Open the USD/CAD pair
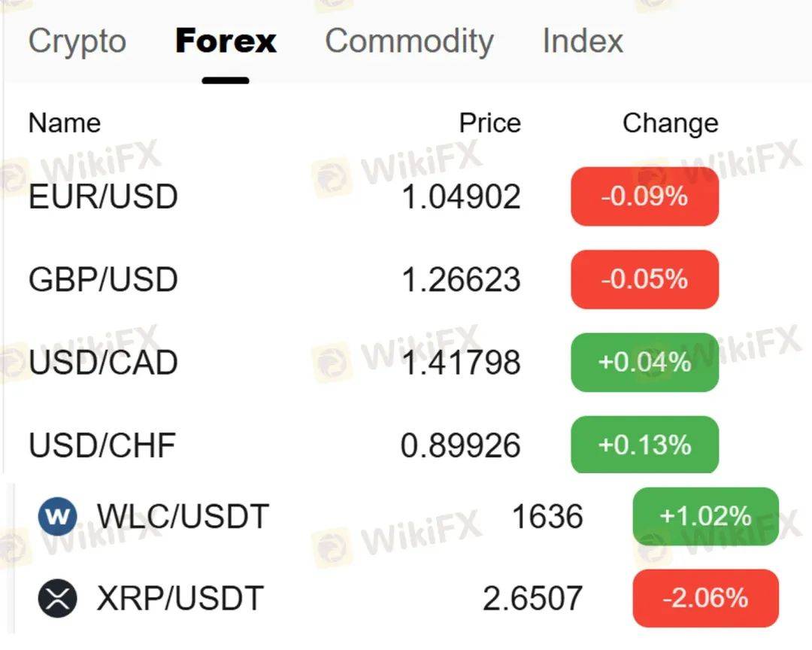 pyautogui.click(x=373, y=363)
